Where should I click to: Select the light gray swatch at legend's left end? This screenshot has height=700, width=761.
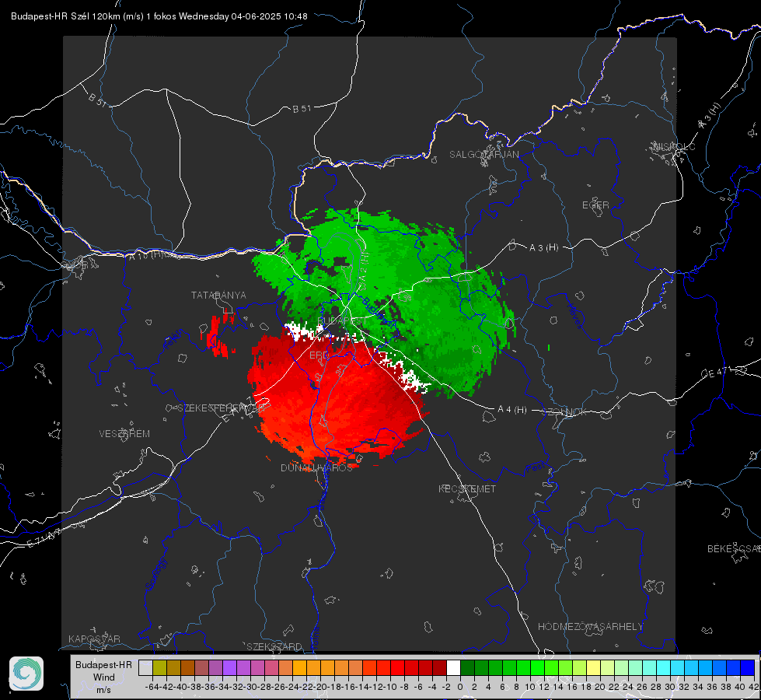pos(145,667)
